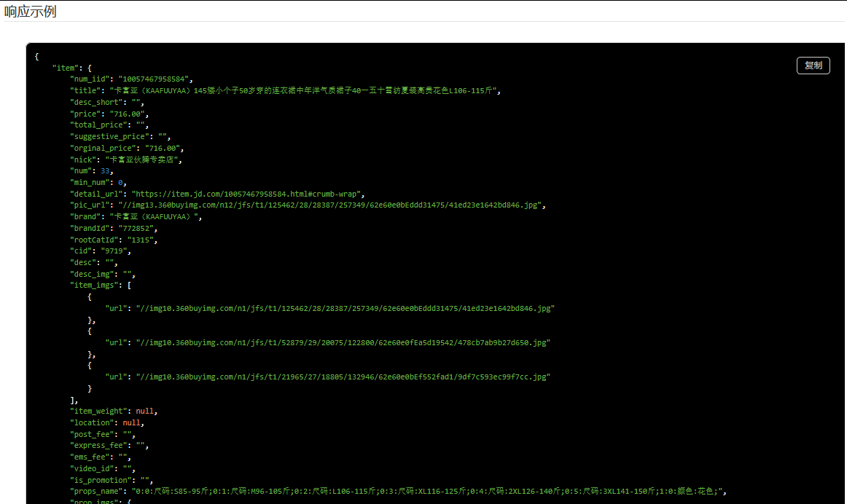Click the 复制 copy button
The width and height of the screenshot is (847, 504).
pos(813,66)
